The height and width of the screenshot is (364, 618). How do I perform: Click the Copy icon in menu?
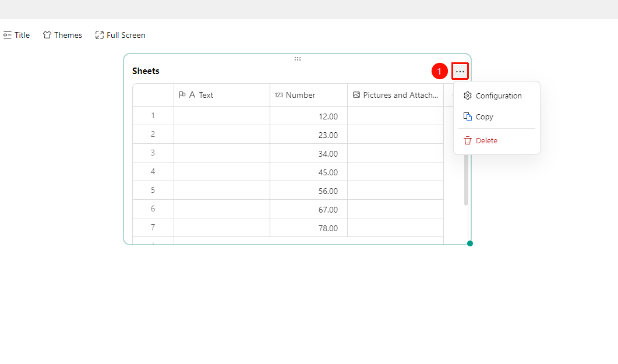[x=468, y=116]
